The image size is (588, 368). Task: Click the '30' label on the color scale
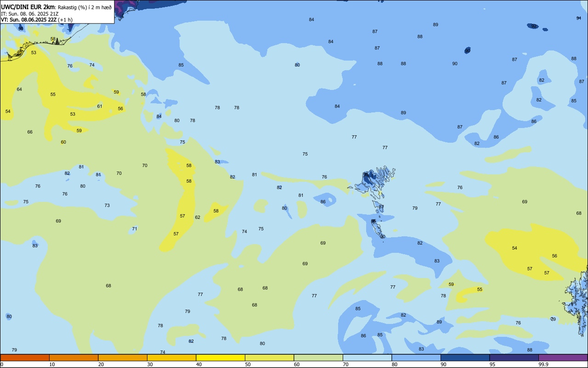tap(150, 364)
